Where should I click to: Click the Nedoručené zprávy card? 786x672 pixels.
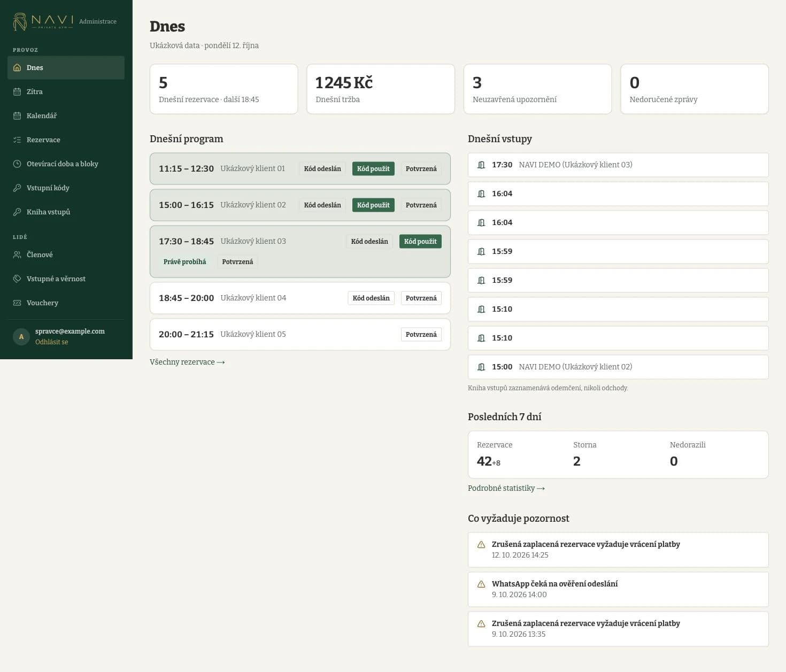pos(695,89)
